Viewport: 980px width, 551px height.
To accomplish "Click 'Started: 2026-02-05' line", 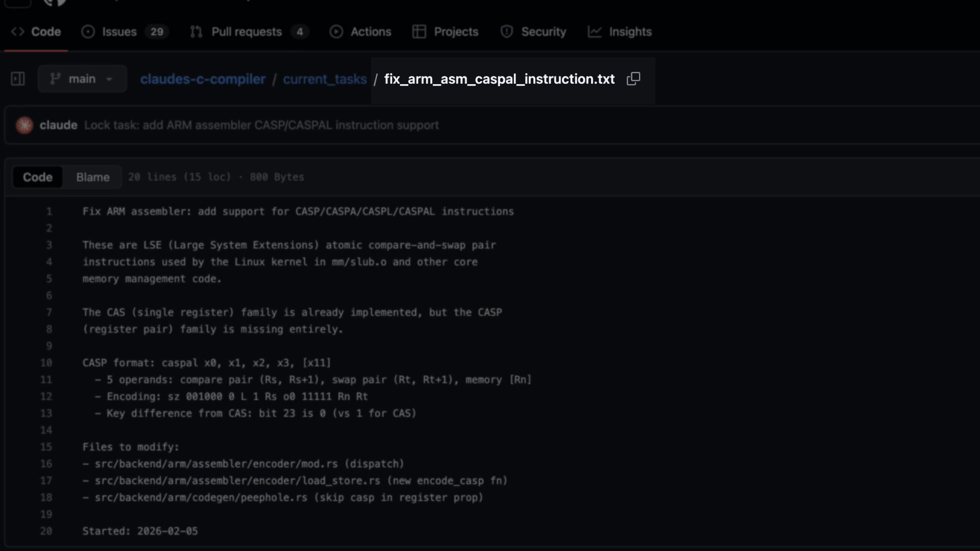I will (140, 531).
